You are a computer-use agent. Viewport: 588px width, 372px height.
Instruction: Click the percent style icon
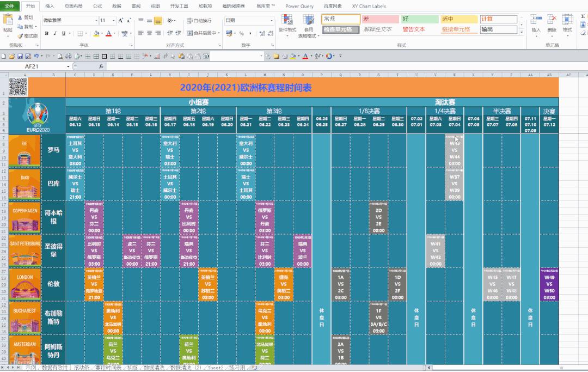tap(242, 33)
